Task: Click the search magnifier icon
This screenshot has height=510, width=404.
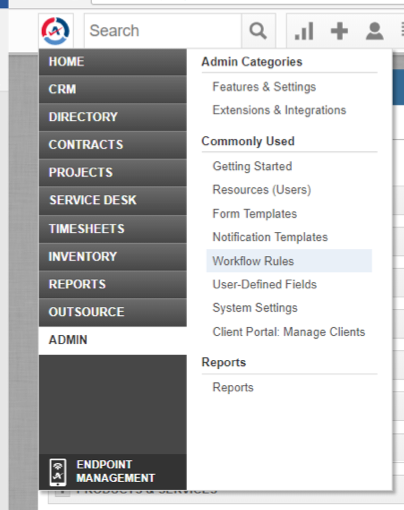Action: pyautogui.click(x=258, y=31)
